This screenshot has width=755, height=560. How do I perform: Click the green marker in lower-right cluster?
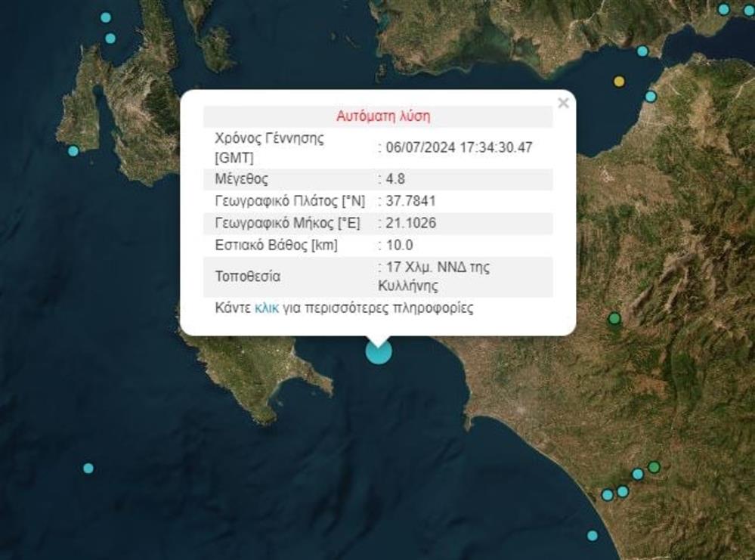[654, 466]
